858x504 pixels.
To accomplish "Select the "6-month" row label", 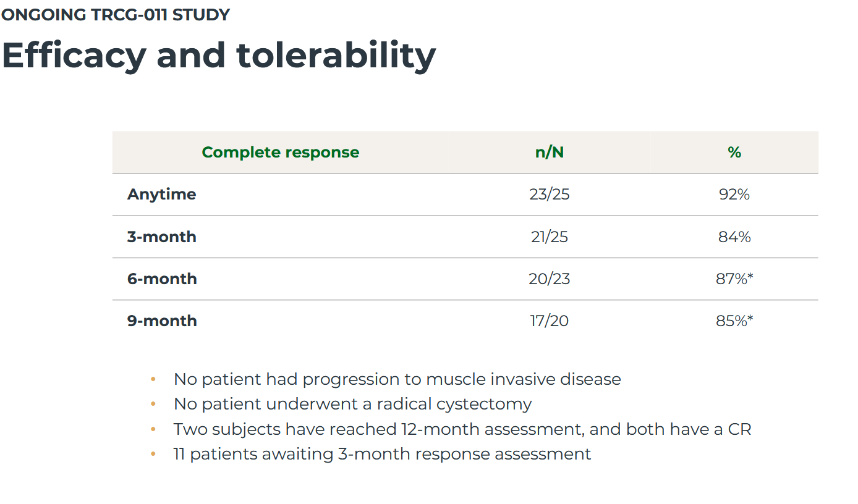I will [x=162, y=279].
